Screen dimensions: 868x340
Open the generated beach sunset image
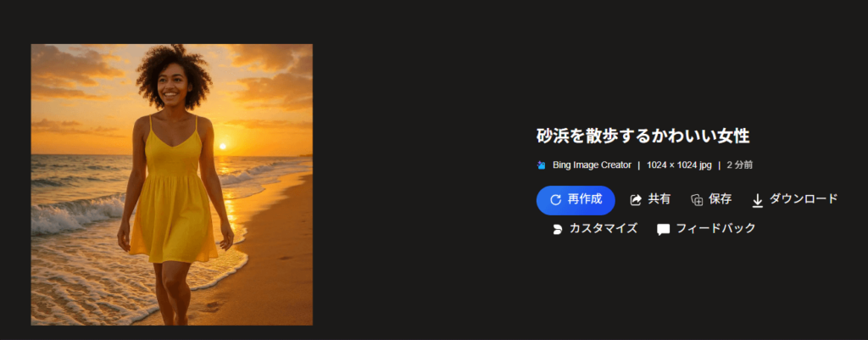click(171, 184)
